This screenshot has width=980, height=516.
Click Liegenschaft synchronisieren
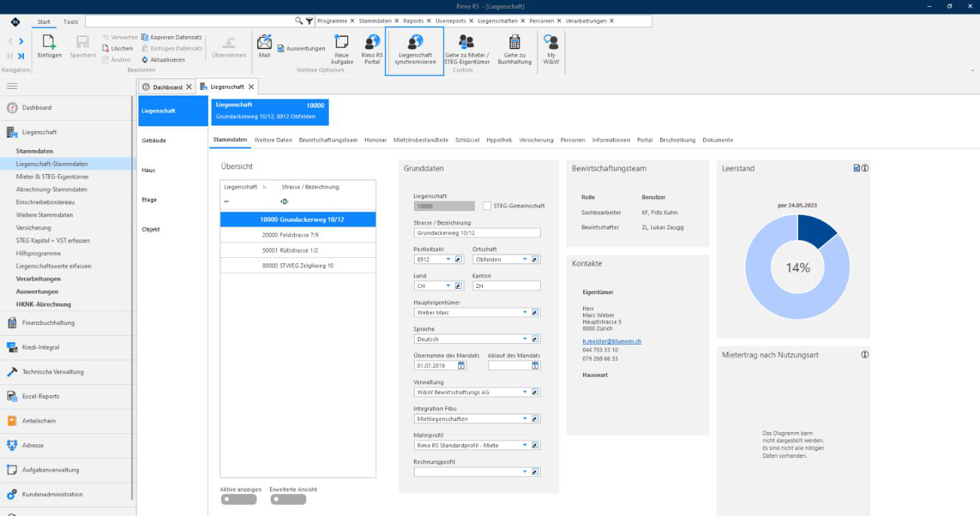coord(415,51)
